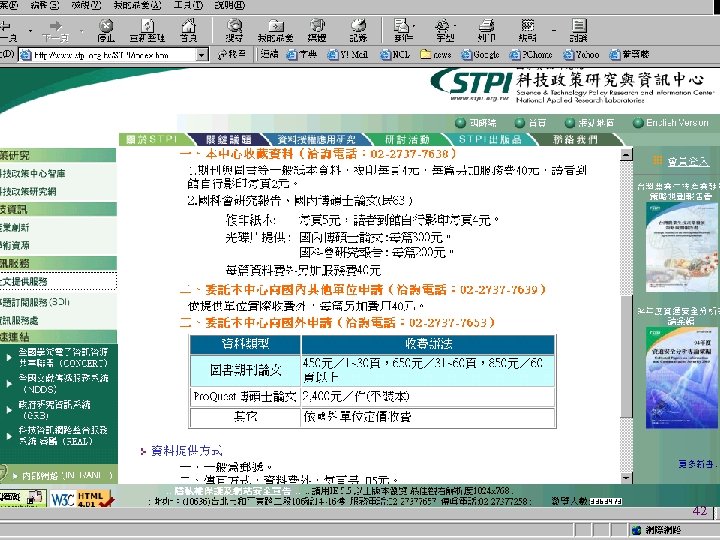Image resolution: width=720 pixels, height=540 pixels.
Task: Open the 工具(T) Tools menu
Action: (188, 6)
